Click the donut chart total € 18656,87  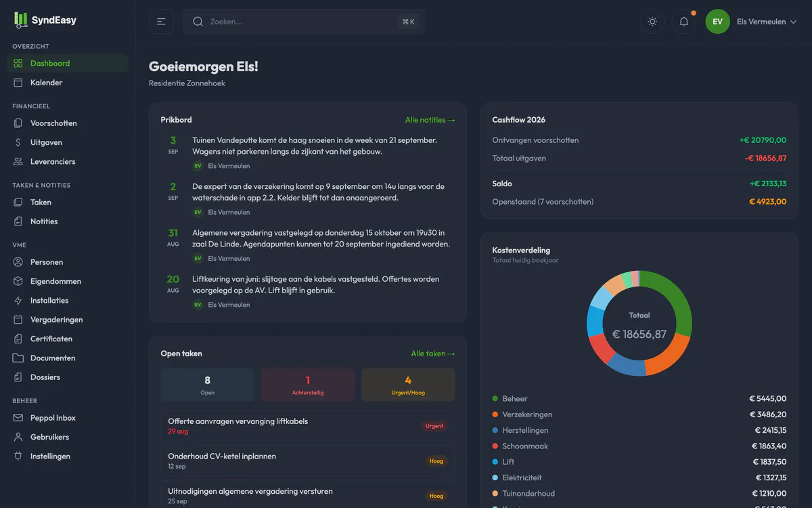point(639,334)
